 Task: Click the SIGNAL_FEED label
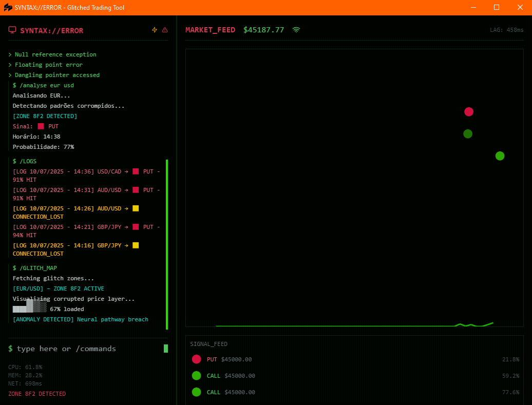point(208,344)
